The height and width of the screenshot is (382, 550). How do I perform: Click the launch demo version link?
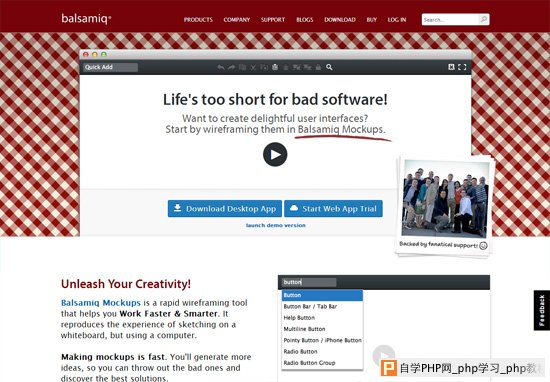276,225
